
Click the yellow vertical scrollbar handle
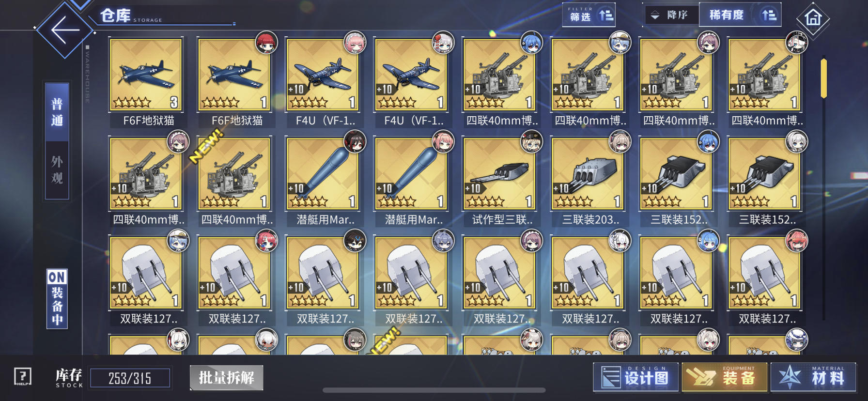(823, 78)
